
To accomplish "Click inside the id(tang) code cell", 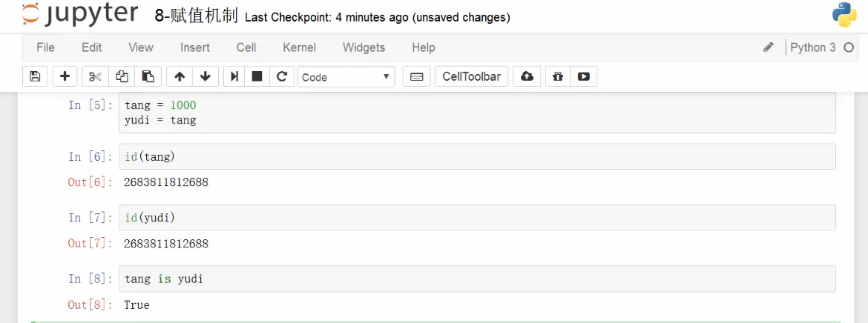I will 476,156.
